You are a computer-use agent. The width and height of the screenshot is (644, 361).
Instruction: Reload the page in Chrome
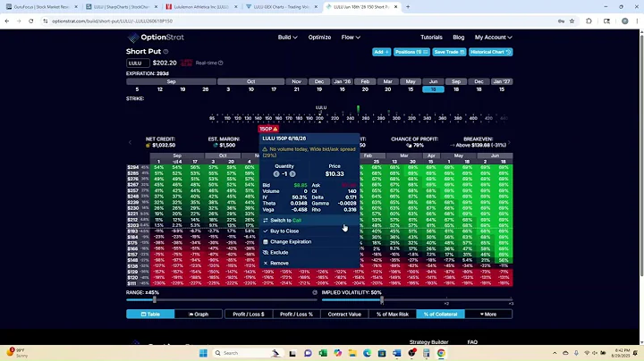coord(30,21)
